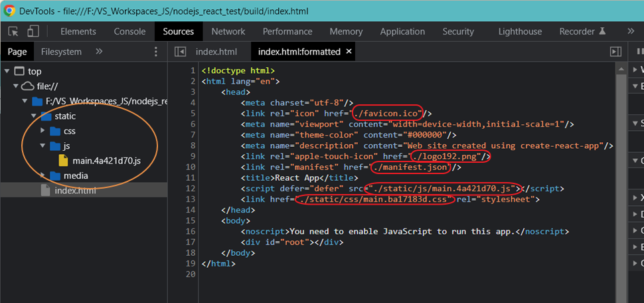Open the Elements panel tab

point(78,32)
